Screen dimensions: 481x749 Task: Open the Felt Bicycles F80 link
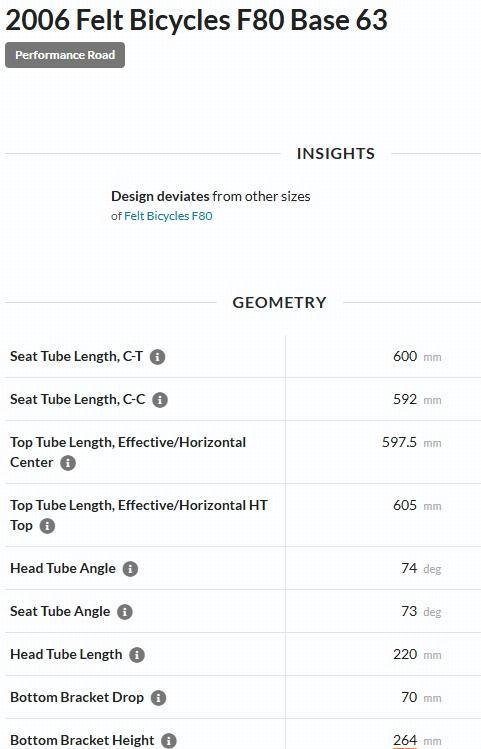point(168,216)
